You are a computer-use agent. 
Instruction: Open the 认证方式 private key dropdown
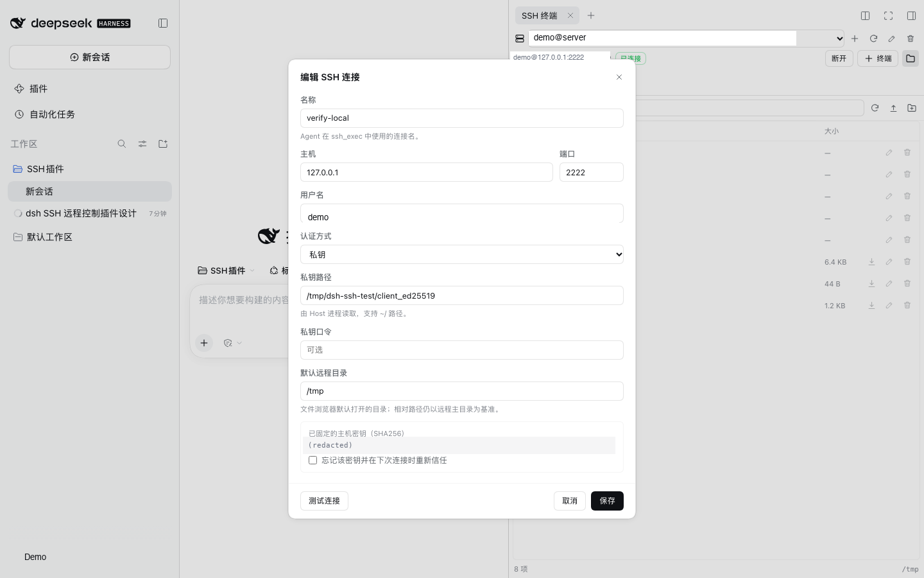[462, 254]
